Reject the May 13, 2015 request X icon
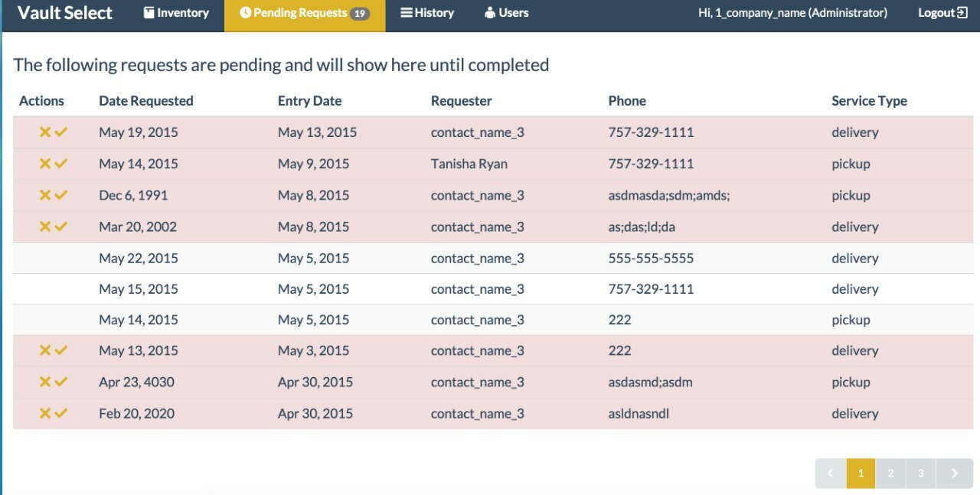 (45, 350)
